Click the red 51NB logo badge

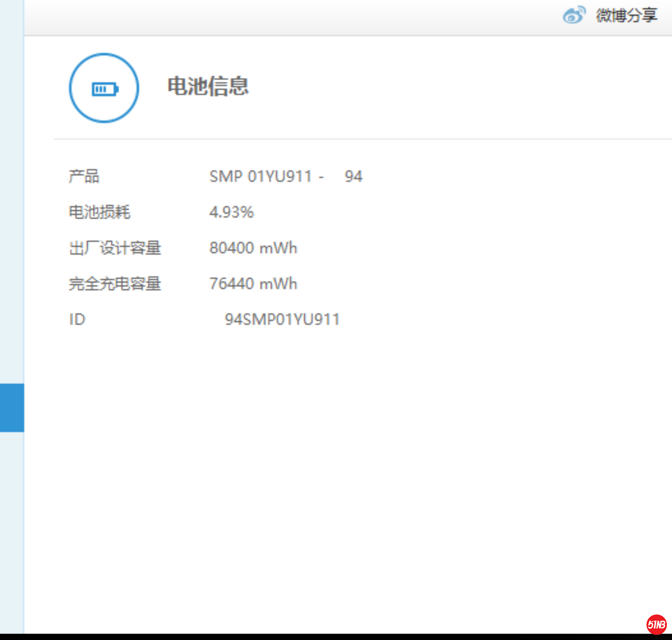pyautogui.click(x=656, y=624)
